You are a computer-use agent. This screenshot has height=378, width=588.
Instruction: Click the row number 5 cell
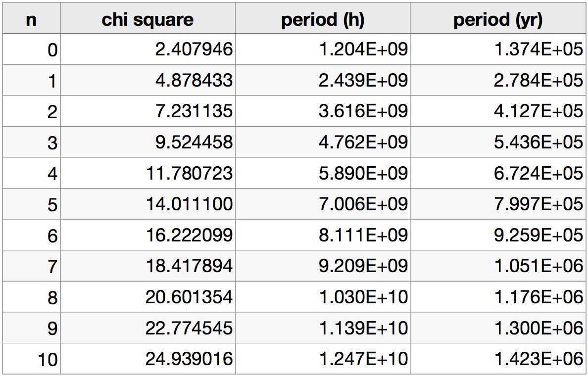click(x=32, y=204)
